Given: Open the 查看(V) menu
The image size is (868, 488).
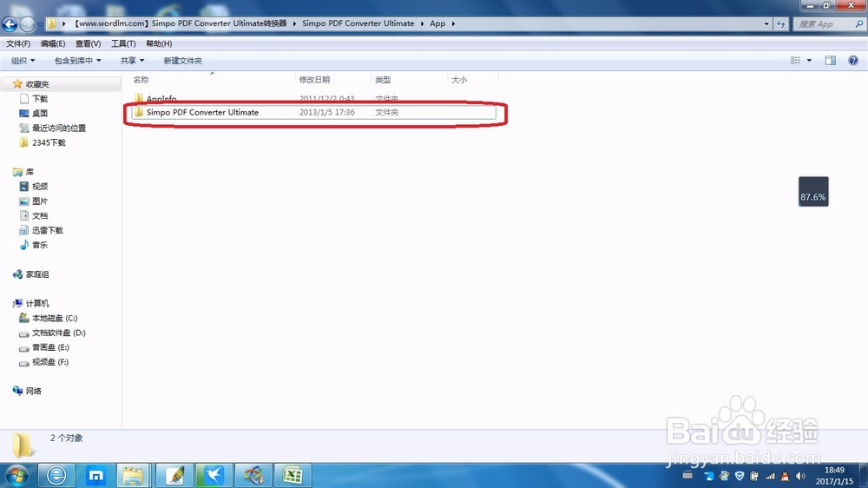Looking at the screenshot, I should coord(88,43).
